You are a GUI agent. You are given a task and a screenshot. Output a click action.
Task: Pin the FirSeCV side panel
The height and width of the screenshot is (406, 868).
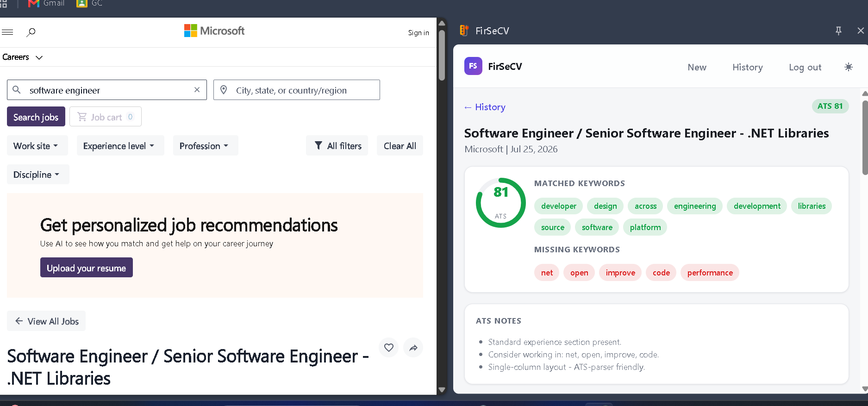(838, 31)
